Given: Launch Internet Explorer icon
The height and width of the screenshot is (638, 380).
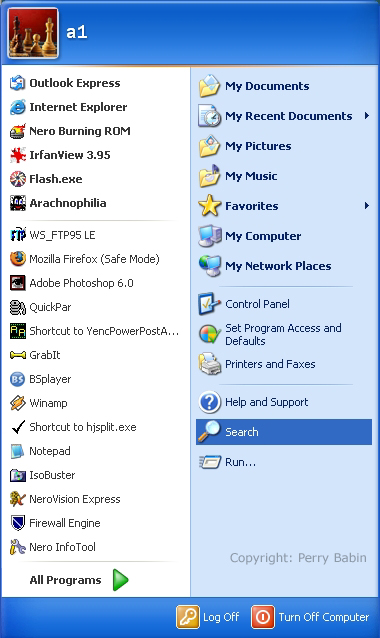Looking at the screenshot, I should click(17, 107).
